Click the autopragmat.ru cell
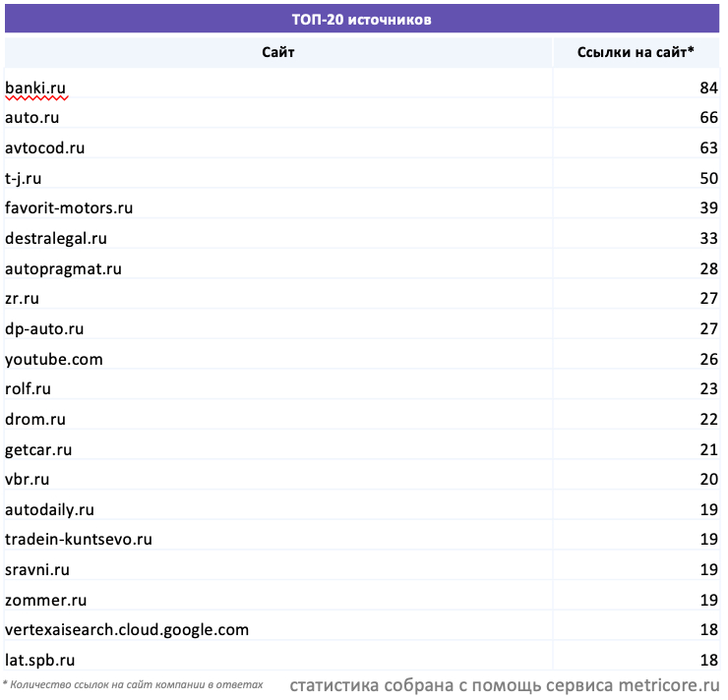 point(64,268)
